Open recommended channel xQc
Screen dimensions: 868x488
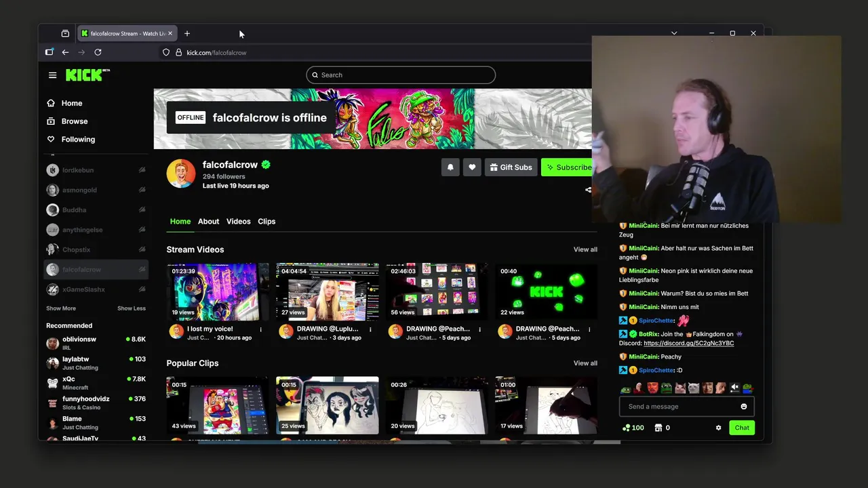click(96, 382)
